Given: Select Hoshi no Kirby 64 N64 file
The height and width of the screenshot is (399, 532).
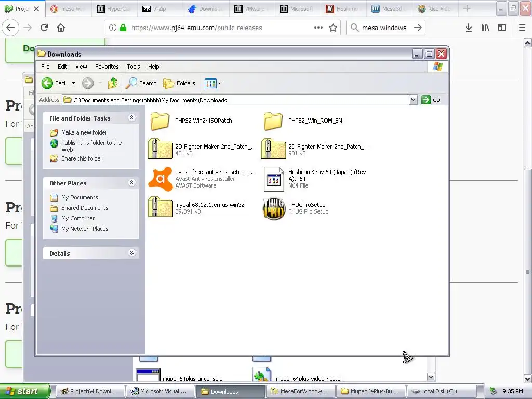Looking at the screenshot, I should click(316, 179).
